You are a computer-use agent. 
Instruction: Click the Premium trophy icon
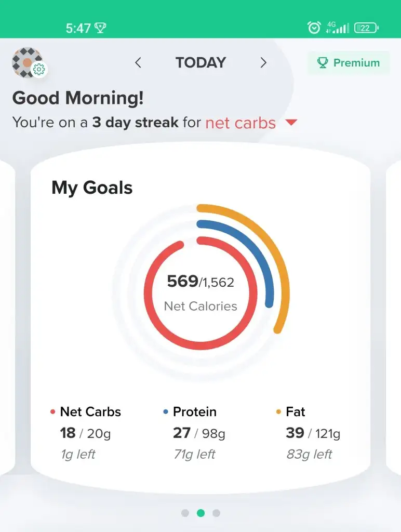coord(322,63)
